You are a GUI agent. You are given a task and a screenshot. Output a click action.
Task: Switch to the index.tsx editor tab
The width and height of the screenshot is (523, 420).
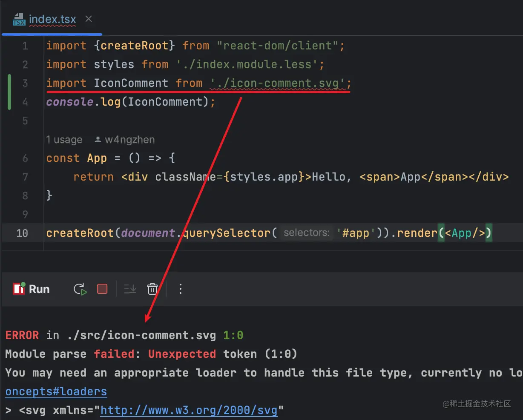click(52, 19)
